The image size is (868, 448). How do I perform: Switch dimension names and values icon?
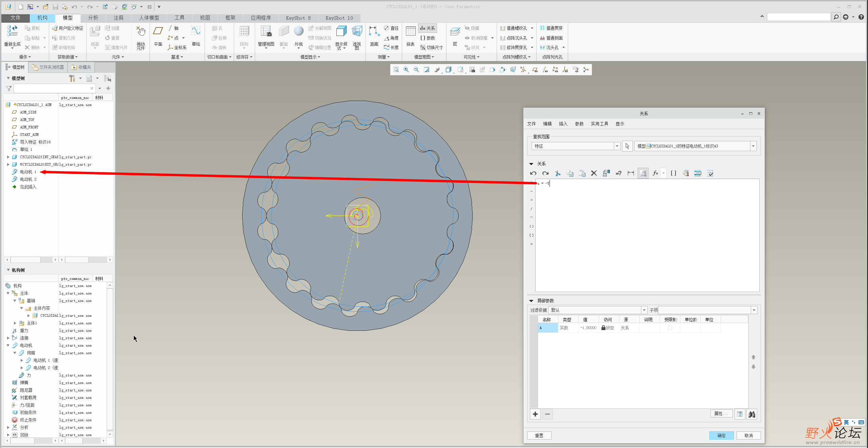pyautogui.click(x=606, y=173)
